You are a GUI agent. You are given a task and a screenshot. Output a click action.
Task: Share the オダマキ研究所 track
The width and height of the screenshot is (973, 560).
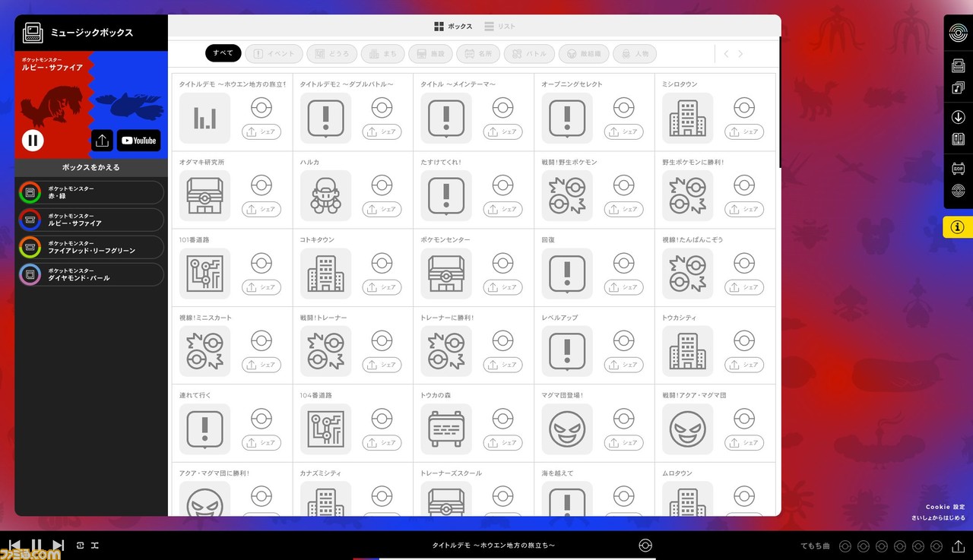point(261,210)
